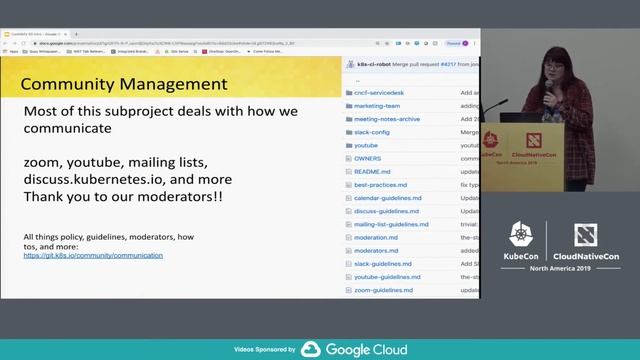Click the file icon beside moderators.md

pos(349,251)
